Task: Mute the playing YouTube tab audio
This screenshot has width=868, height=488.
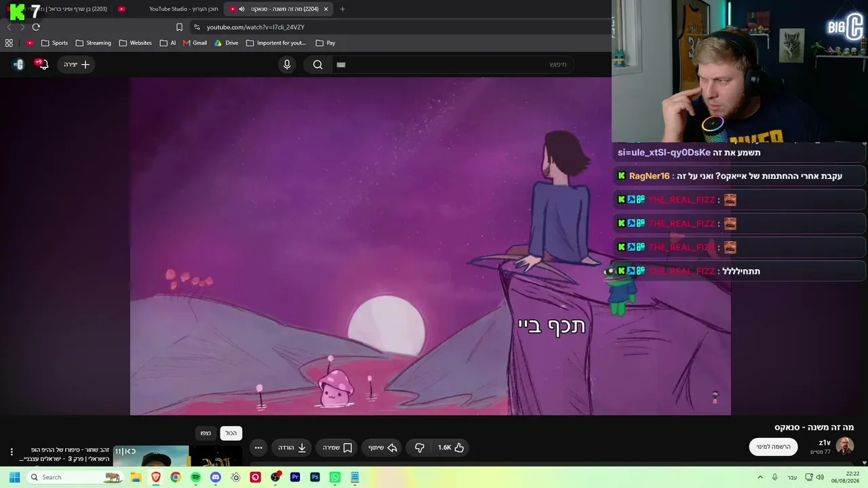Action: [242, 9]
